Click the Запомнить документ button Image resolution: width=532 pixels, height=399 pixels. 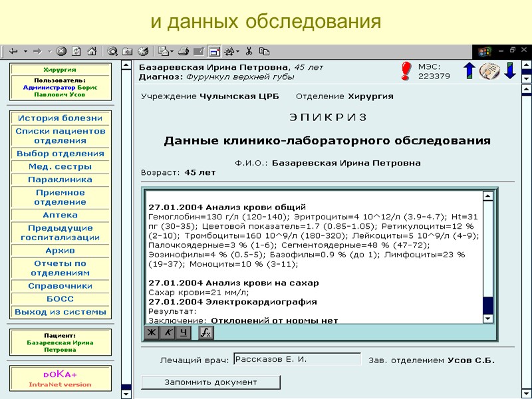[x=211, y=382]
